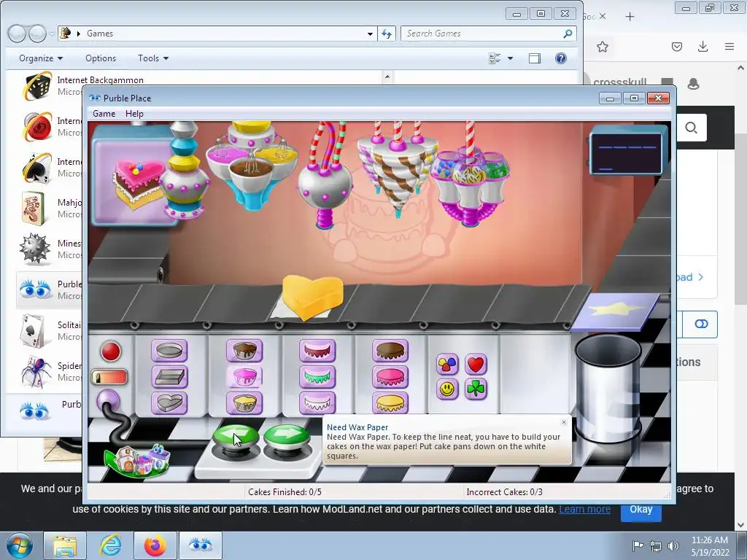The width and height of the screenshot is (747, 560).
Task: Open the Firefox hamburger menu
Action: point(729,46)
